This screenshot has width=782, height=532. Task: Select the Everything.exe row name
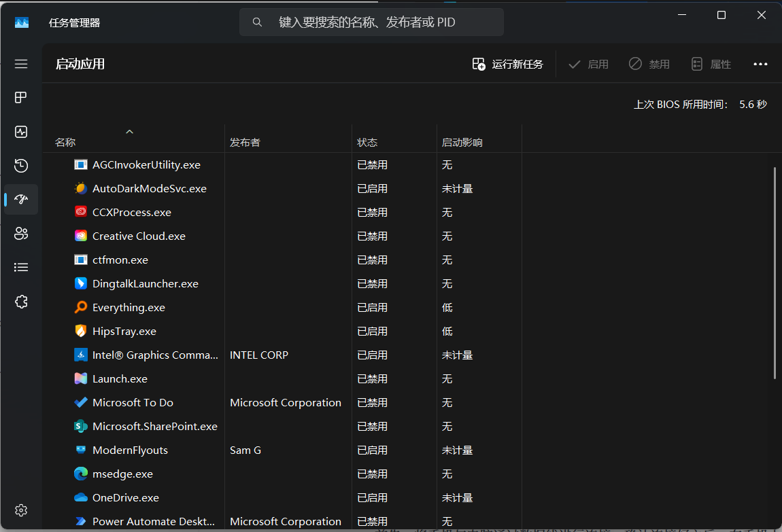(x=129, y=307)
